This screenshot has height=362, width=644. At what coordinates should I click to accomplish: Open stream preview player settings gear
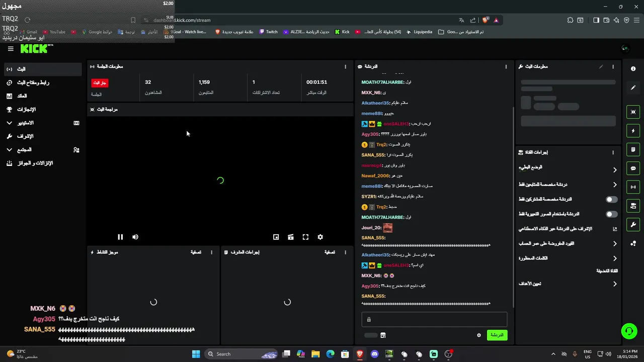coord(320,237)
